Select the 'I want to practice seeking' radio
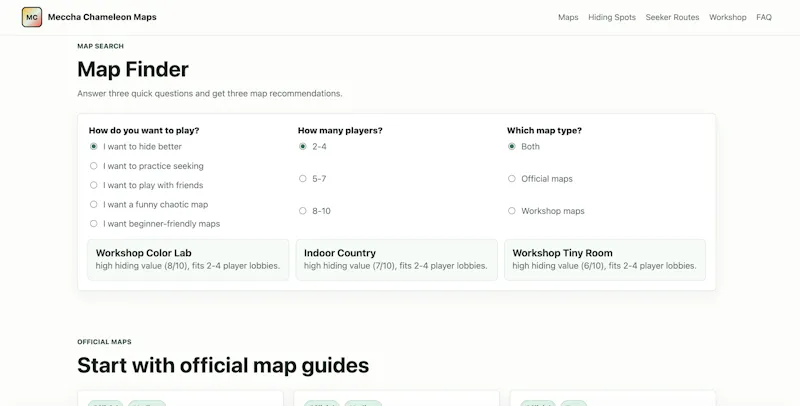This screenshot has width=800, height=406. [x=93, y=166]
